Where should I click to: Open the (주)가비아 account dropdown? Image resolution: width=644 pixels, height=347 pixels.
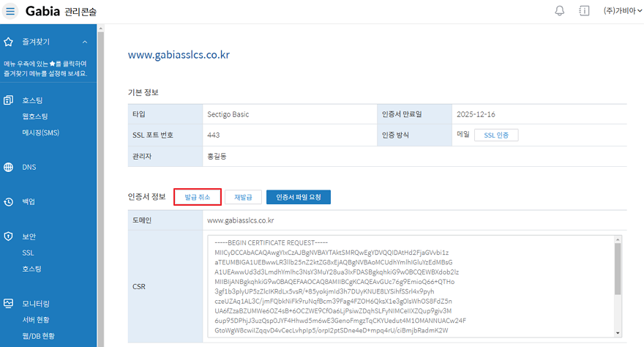pyautogui.click(x=622, y=11)
